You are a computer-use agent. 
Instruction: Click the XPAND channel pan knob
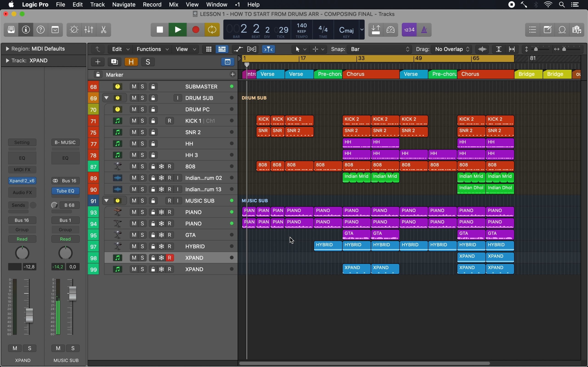pos(22,253)
